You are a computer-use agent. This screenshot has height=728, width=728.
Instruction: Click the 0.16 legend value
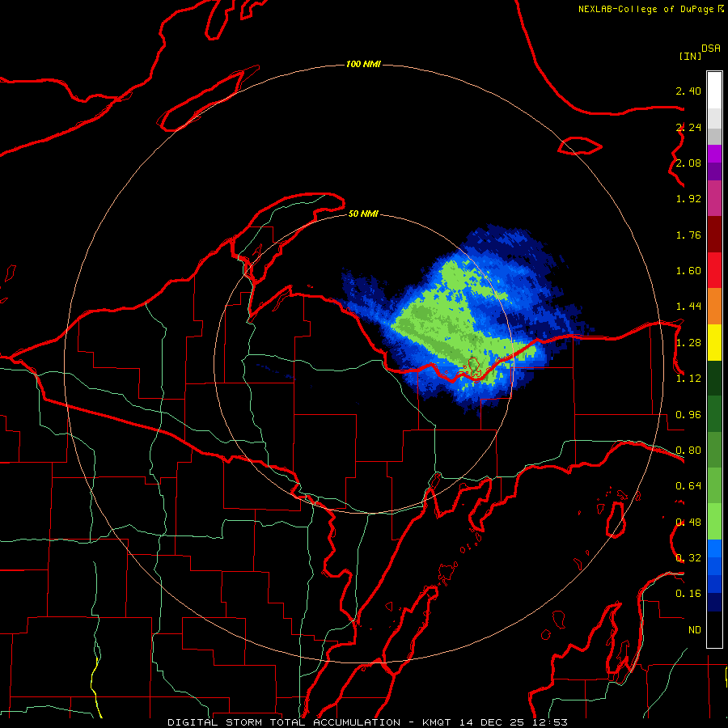[688, 594]
